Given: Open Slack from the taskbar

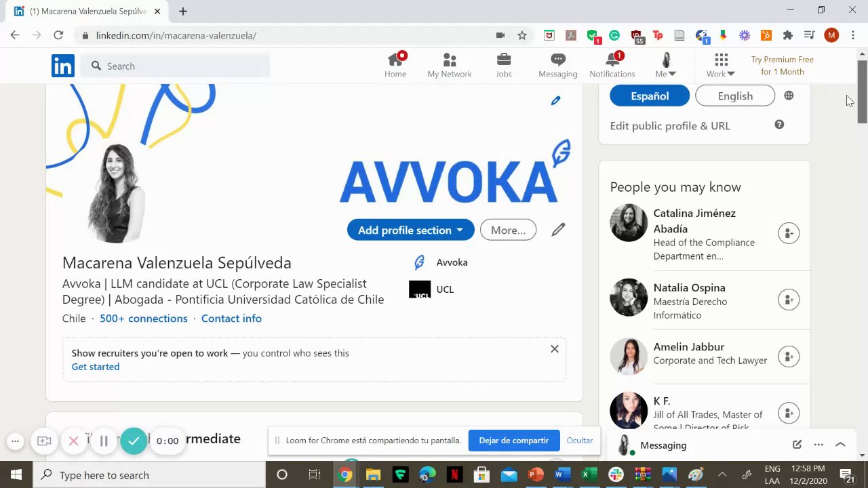Looking at the screenshot, I should 616,474.
